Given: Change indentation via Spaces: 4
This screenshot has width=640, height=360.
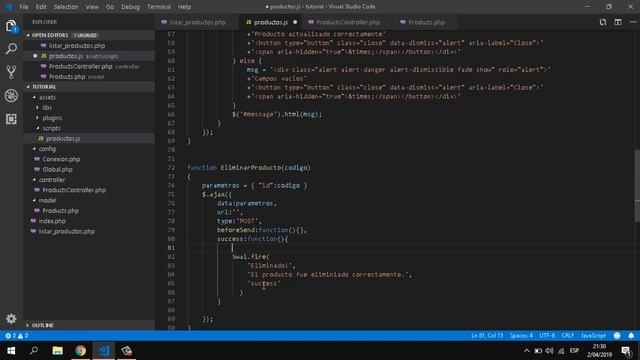Looking at the screenshot, I should pyautogui.click(x=521, y=336).
